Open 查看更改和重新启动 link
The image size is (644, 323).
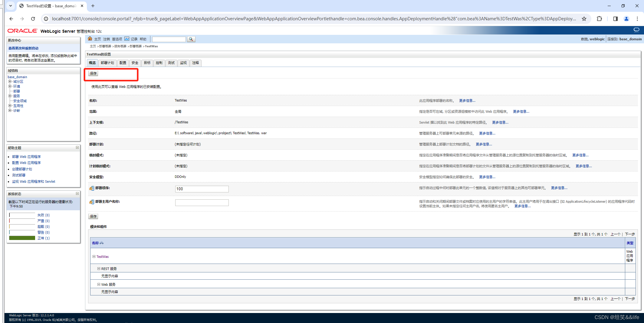[x=23, y=48]
